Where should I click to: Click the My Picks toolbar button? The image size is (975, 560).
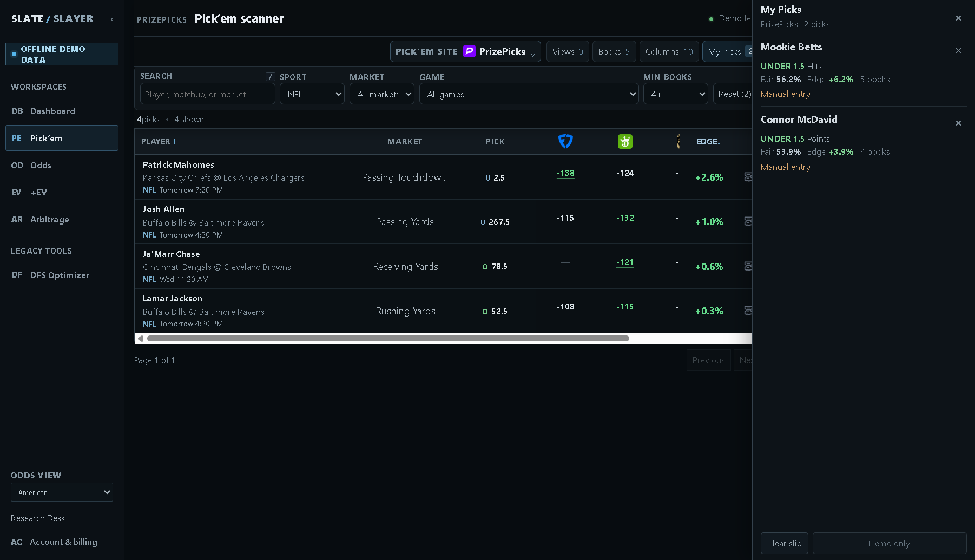[727, 51]
